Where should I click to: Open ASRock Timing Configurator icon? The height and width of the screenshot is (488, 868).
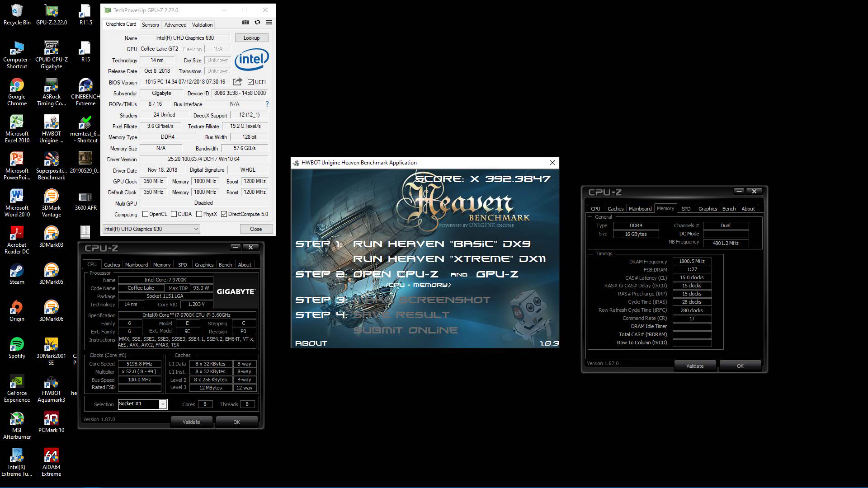click(51, 92)
